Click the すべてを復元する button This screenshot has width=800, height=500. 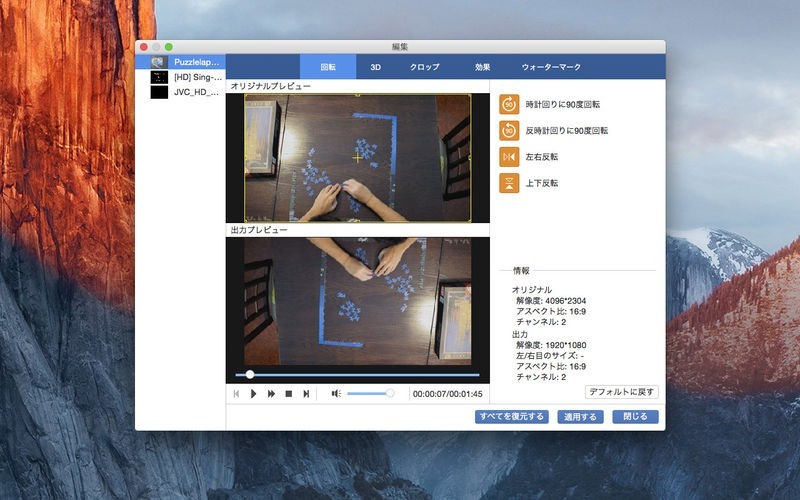(512, 417)
